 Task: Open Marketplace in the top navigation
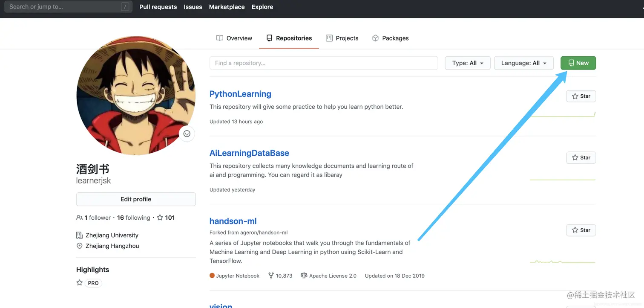pos(227,7)
